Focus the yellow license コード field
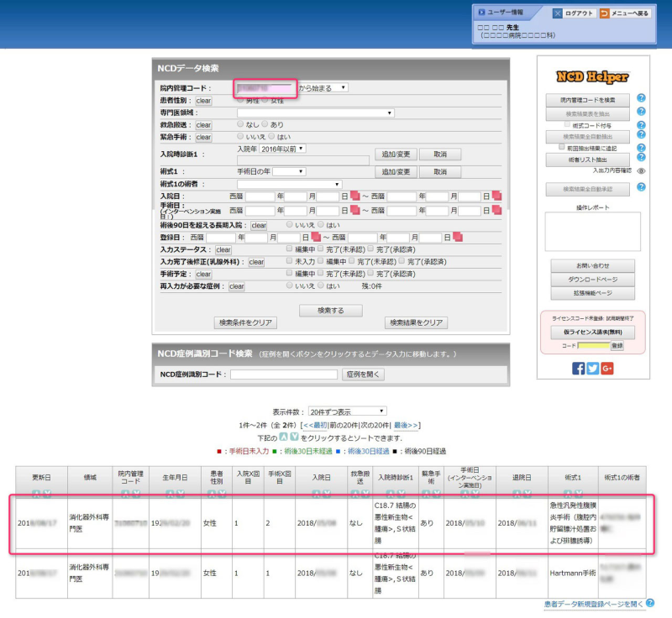The width and height of the screenshot is (672, 618). (594, 346)
